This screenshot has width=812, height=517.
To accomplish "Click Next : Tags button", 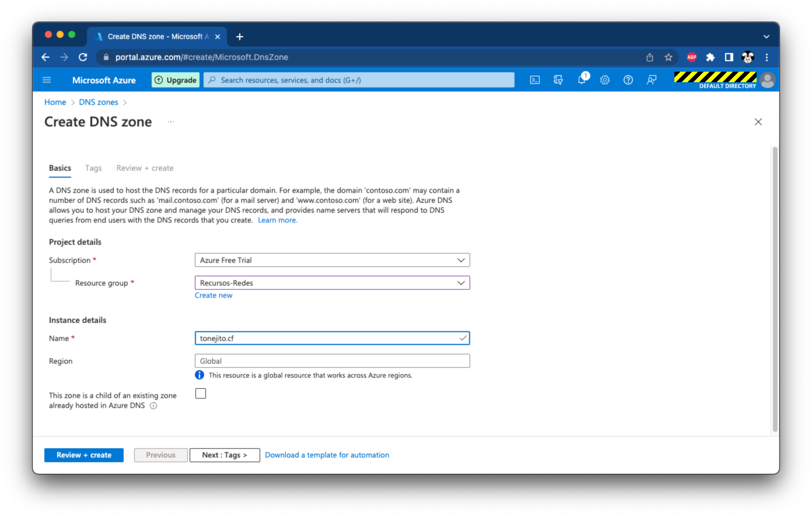I will tap(225, 455).
